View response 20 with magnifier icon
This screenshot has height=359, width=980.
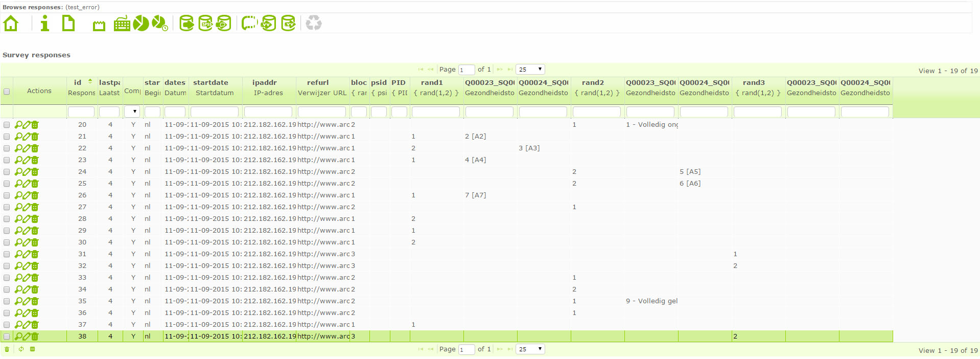point(18,125)
